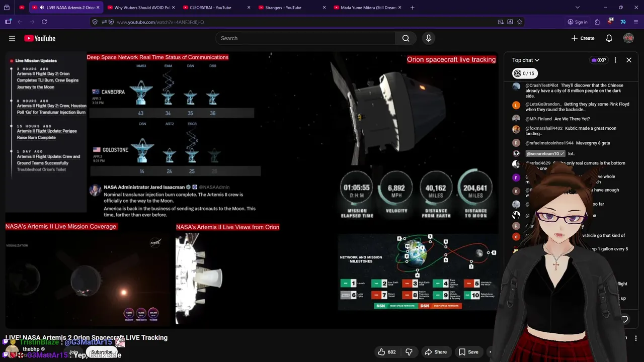Open the 0XP channel points badge
This screenshot has width=644, height=362.
(x=598, y=60)
